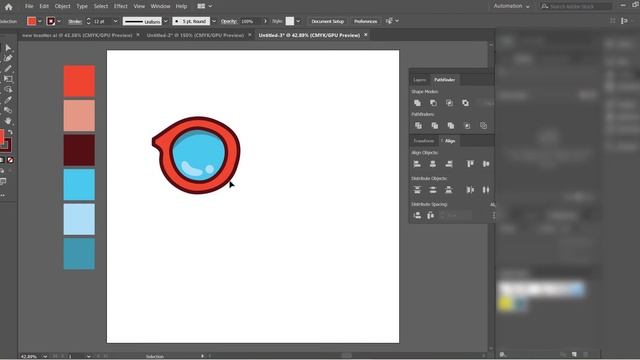Click the None fill icon in toolbar
The image size is (640, 360).
pos(10,160)
